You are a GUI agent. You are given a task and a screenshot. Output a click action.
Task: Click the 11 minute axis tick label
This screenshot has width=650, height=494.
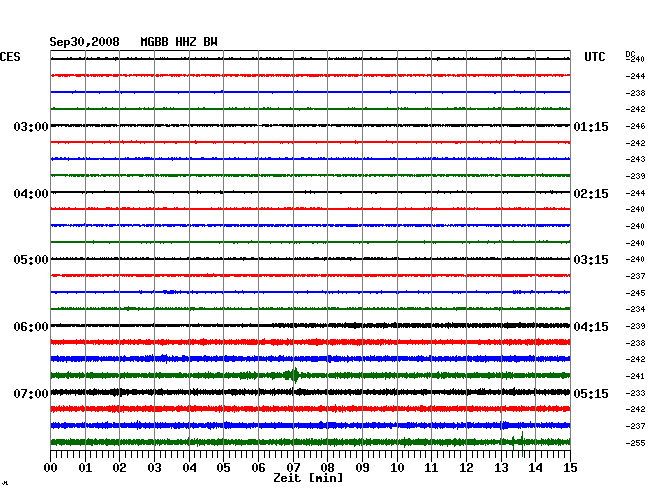[x=431, y=467]
